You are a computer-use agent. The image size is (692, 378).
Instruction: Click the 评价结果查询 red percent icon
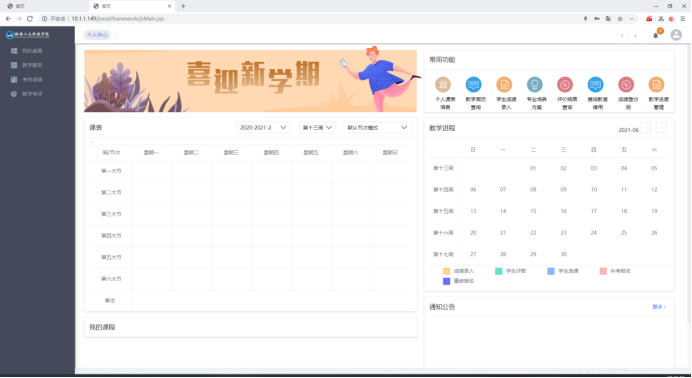click(565, 84)
